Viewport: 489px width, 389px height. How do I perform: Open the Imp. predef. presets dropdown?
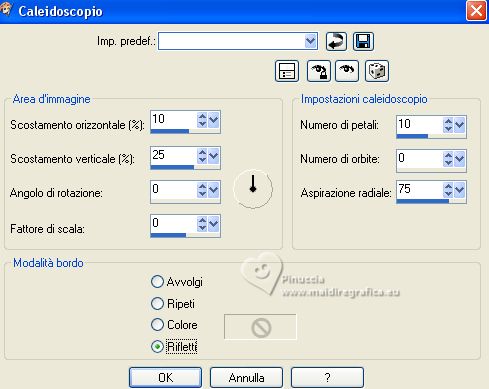tap(310, 41)
